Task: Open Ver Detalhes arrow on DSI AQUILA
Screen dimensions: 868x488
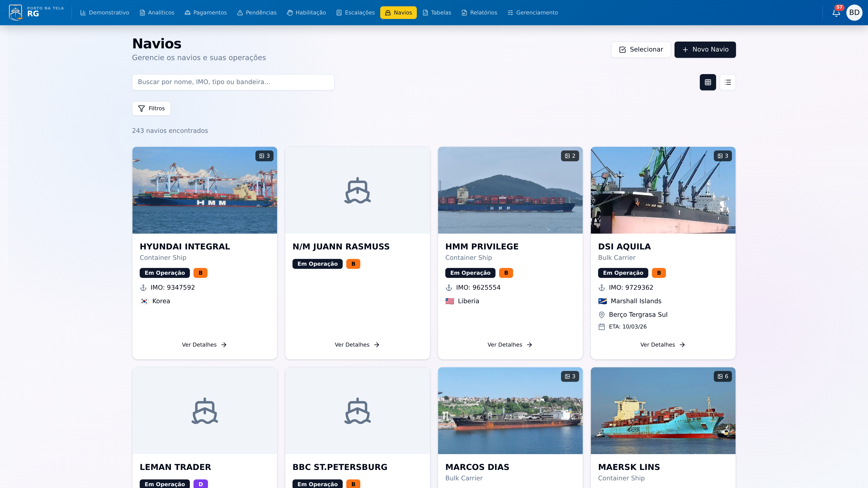Action: (x=683, y=345)
